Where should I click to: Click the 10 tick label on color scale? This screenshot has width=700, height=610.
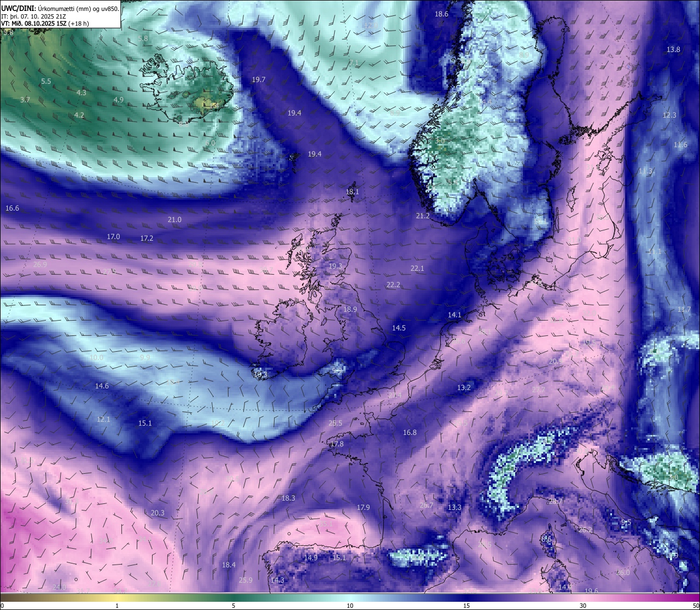coord(350,606)
